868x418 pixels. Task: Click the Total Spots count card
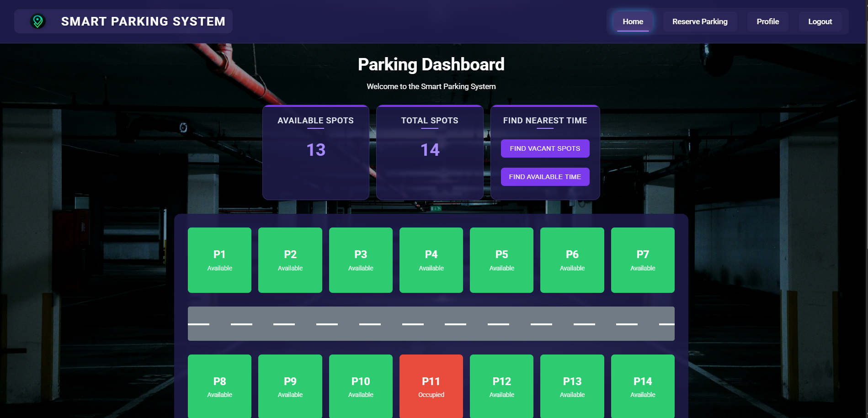click(429, 152)
